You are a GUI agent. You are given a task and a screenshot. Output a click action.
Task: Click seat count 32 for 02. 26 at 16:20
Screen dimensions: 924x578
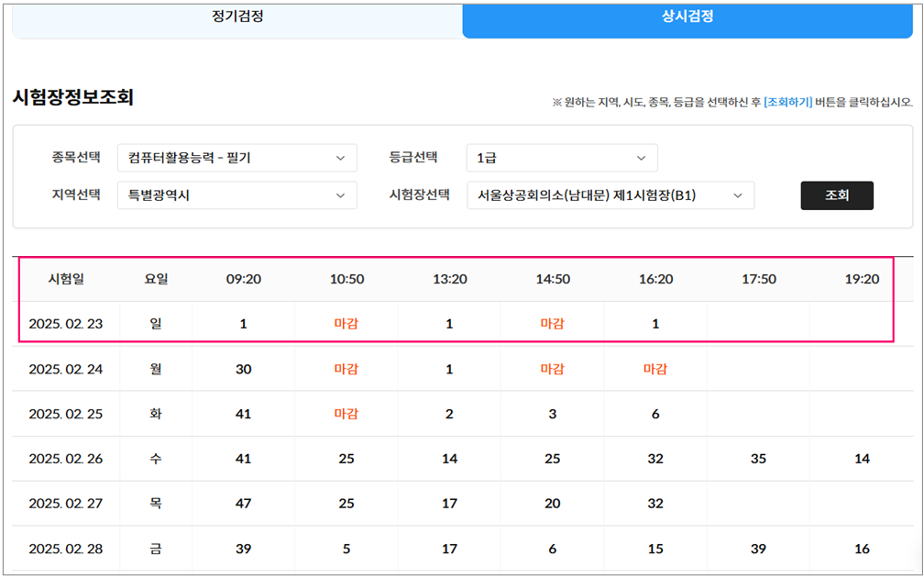[x=655, y=459]
